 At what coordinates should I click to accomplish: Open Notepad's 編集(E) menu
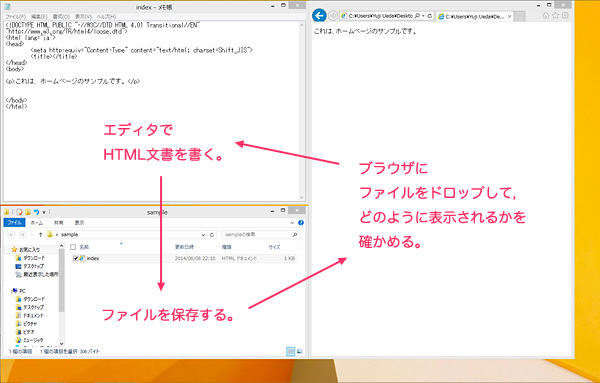point(39,17)
